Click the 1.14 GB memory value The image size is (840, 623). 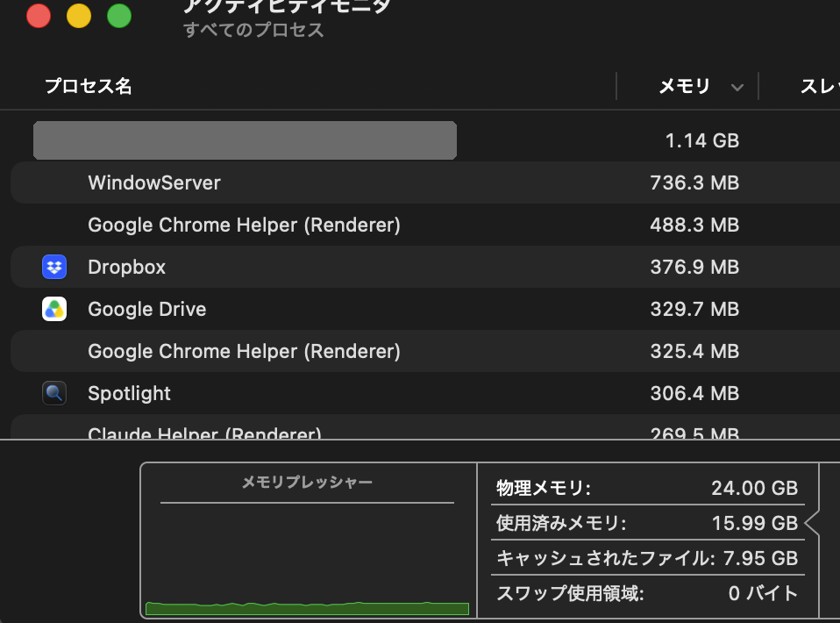(x=701, y=141)
